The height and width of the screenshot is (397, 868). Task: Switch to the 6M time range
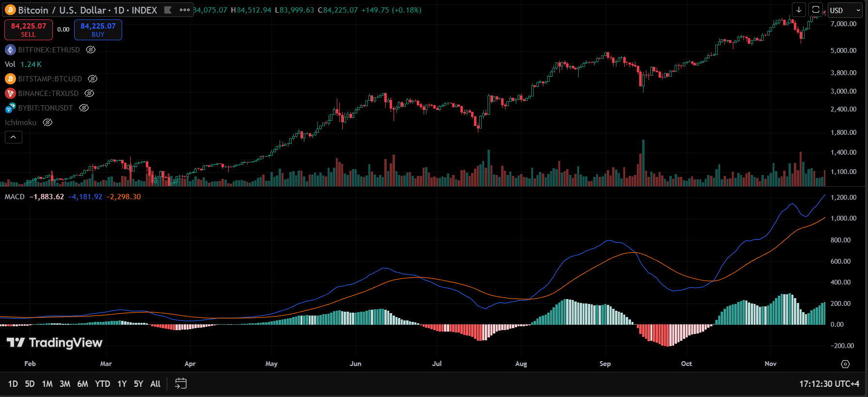tap(83, 384)
